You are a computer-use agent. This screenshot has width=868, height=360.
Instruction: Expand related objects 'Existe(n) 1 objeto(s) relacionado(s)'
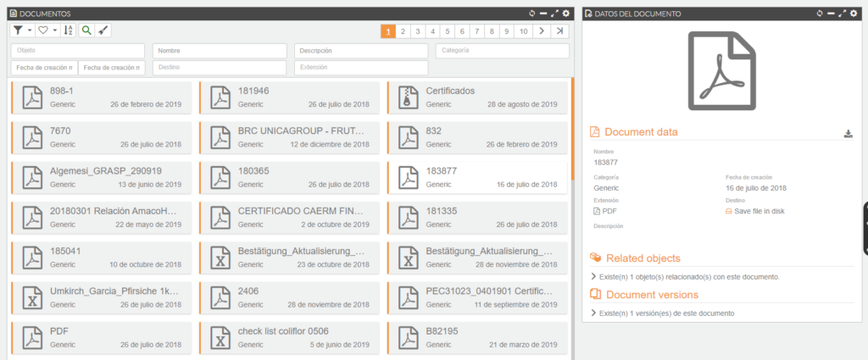click(686, 276)
